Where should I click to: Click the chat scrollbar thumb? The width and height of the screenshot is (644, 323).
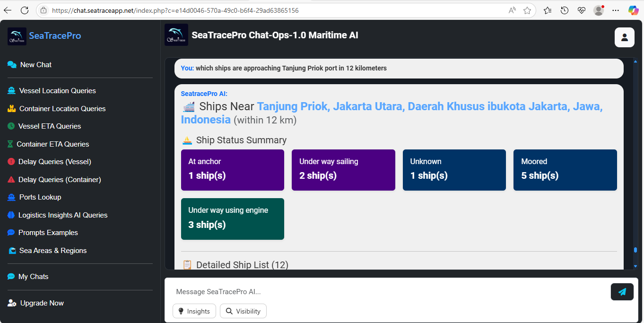tap(635, 250)
